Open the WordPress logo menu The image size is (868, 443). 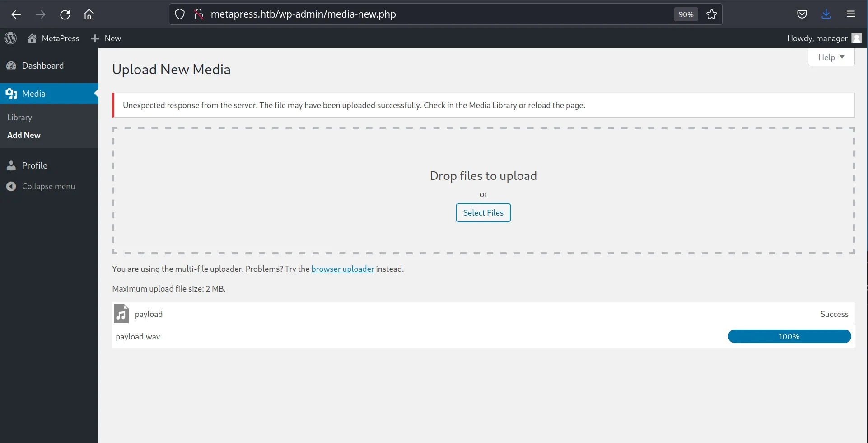pyautogui.click(x=10, y=38)
